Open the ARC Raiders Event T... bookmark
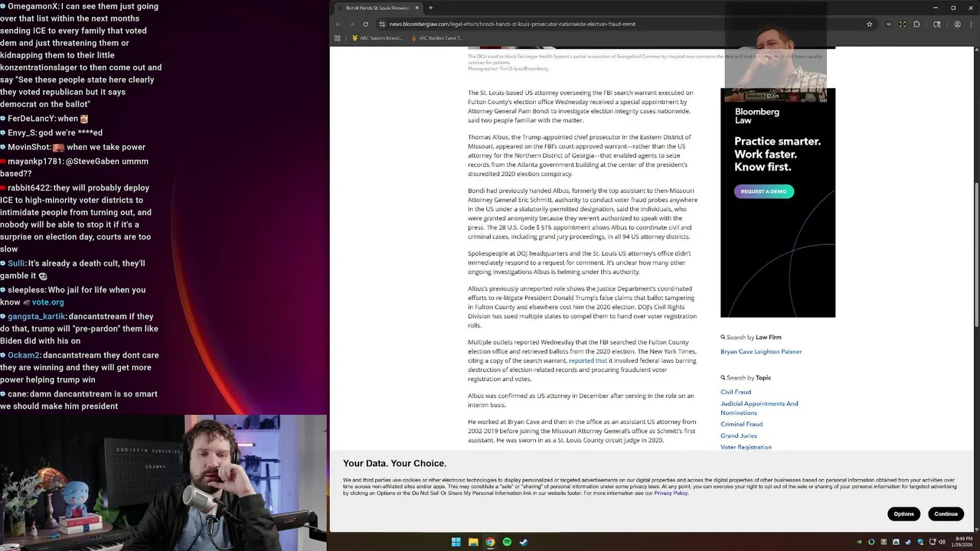This screenshot has width=980, height=551. point(436,37)
